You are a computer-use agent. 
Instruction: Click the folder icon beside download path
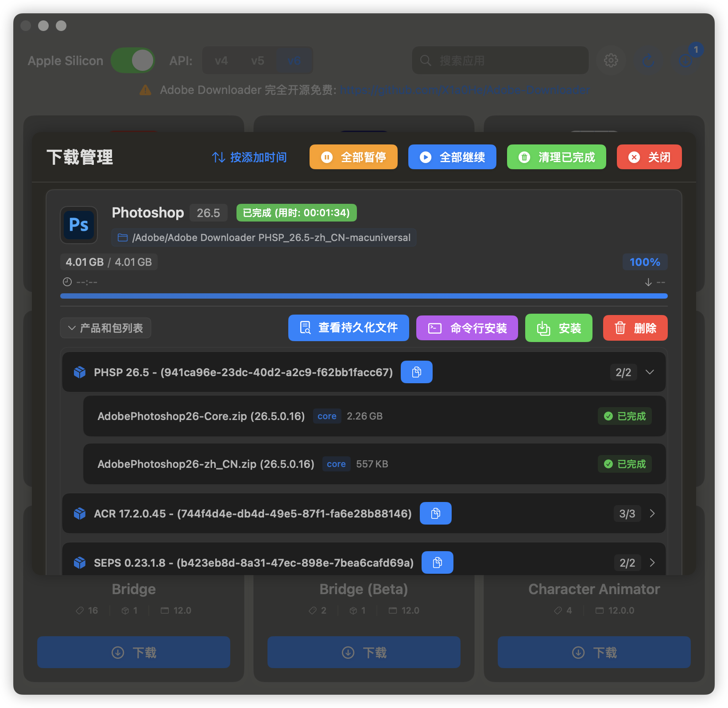123,238
